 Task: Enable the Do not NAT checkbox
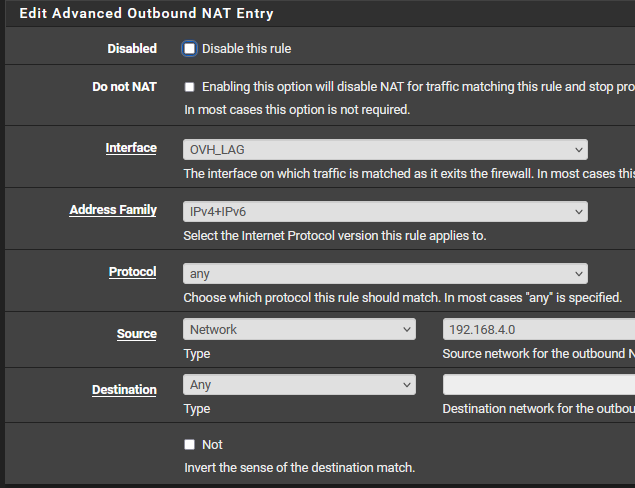[190, 87]
